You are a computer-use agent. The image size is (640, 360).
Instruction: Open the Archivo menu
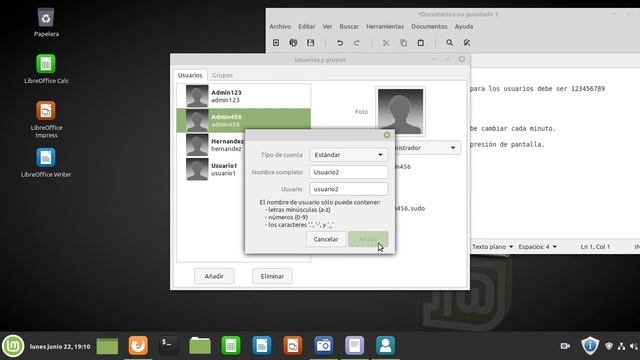(x=280, y=27)
